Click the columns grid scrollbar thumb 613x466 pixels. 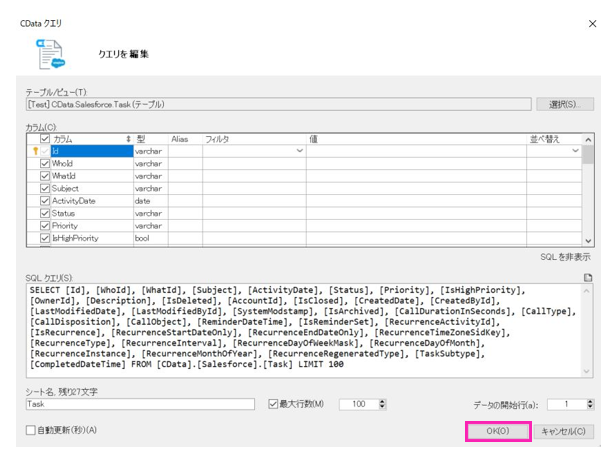click(x=588, y=154)
